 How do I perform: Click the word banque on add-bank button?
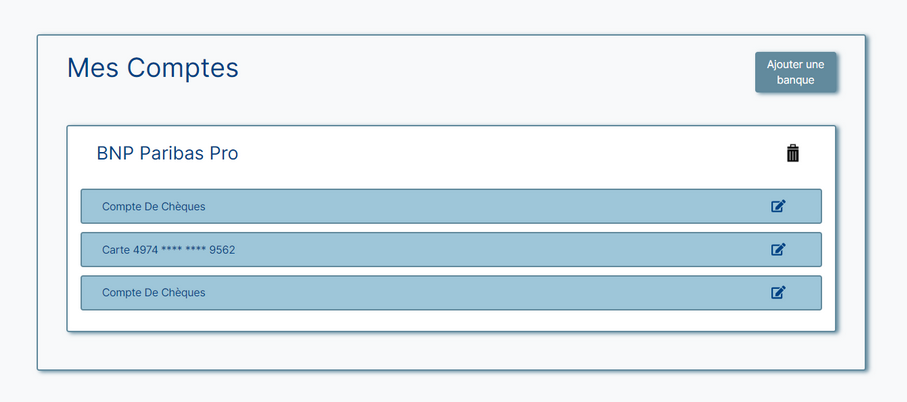795,80
